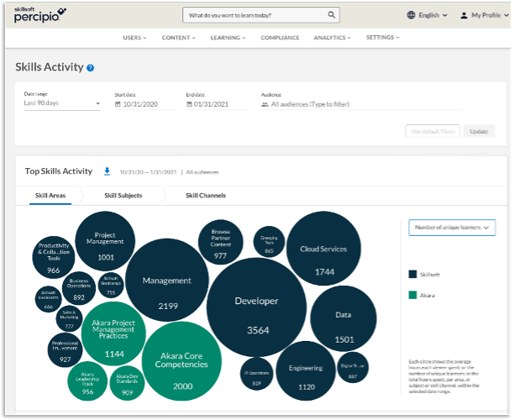The image size is (514, 420).
Task: Click the end date calendar icon
Action: point(189,104)
